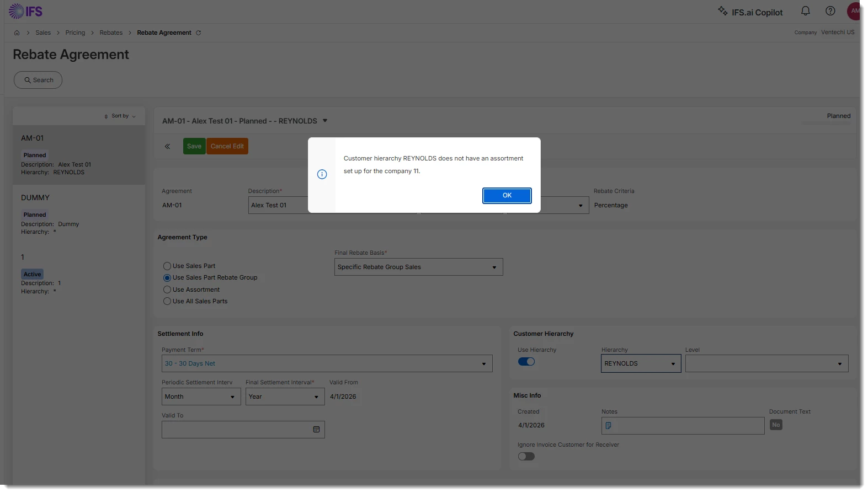The image size is (868, 493).
Task: Navigate to Sales in the breadcrumb
Action: [x=43, y=33]
